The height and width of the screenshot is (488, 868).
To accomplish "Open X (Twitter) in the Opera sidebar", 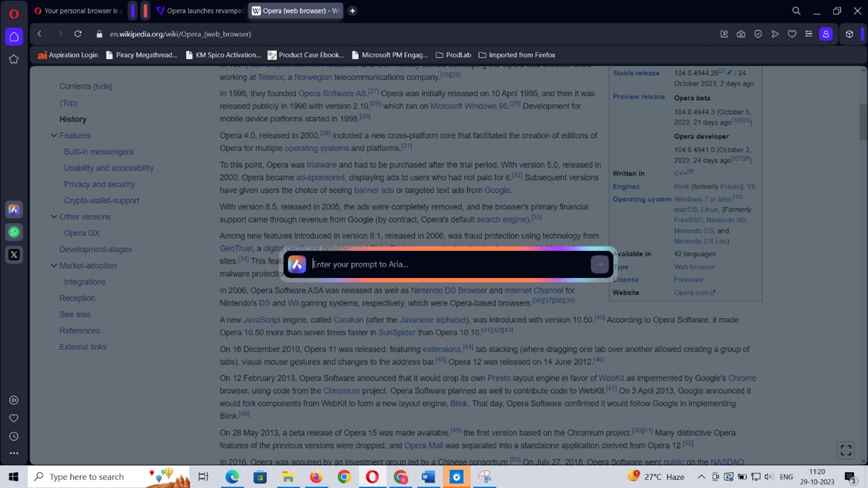I will 14,255.
